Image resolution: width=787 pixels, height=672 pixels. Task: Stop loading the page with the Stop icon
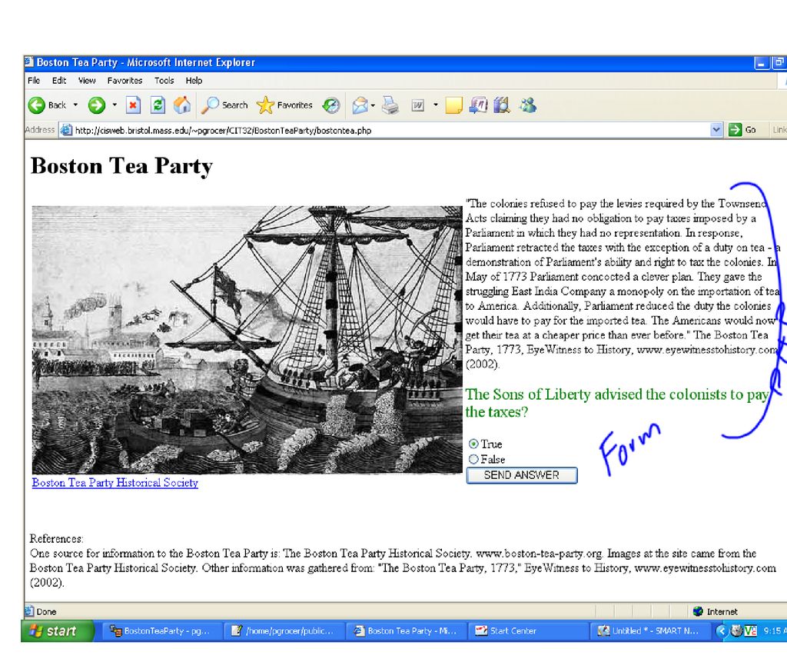[x=132, y=105]
